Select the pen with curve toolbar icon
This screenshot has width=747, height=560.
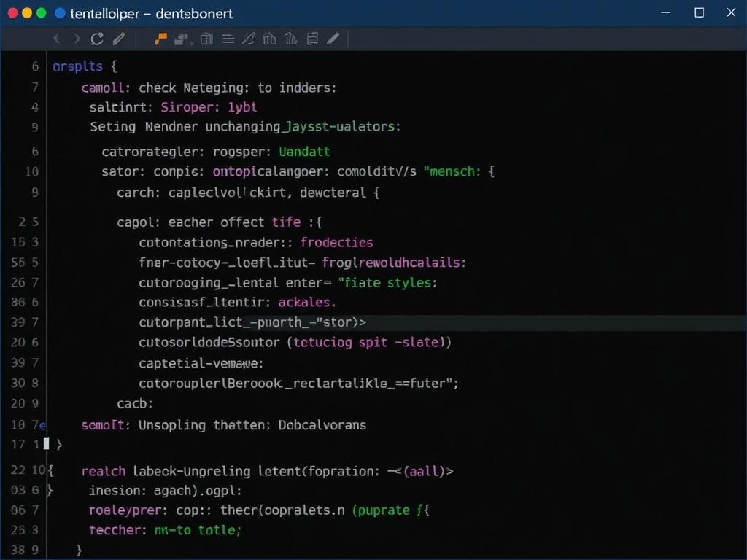(x=249, y=39)
